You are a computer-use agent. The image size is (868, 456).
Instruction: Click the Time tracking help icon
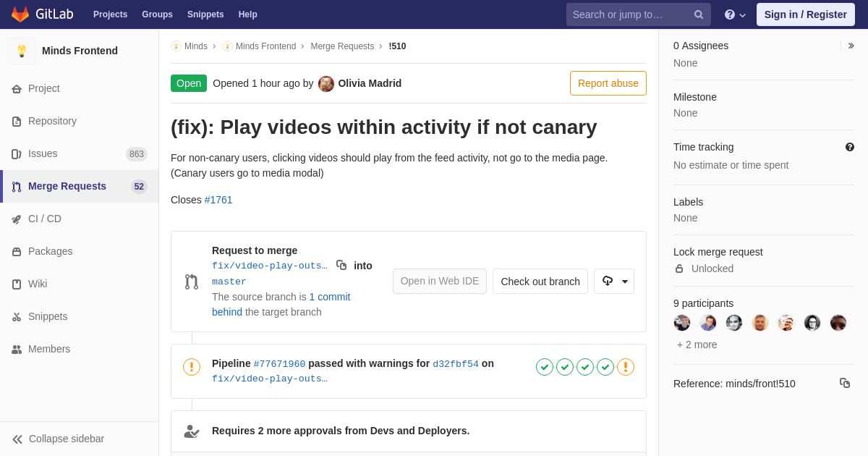click(850, 147)
